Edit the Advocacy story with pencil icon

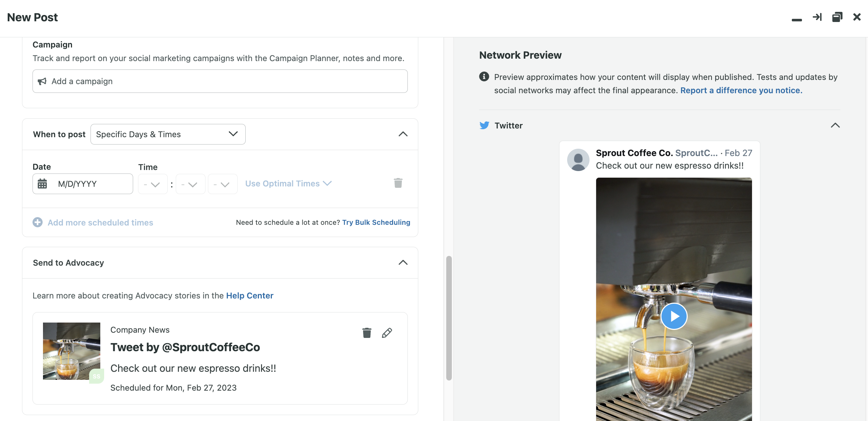tap(387, 333)
